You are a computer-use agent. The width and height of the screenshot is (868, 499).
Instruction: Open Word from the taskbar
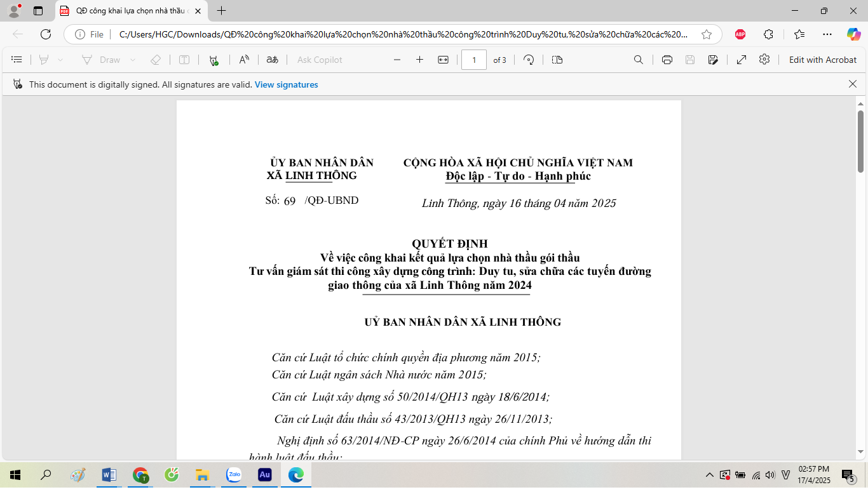[109, 475]
